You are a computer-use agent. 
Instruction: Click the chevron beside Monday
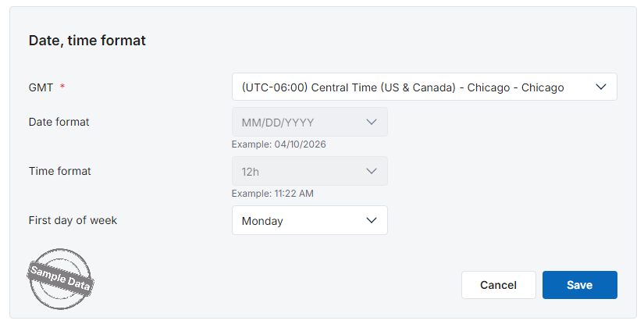click(372, 221)
